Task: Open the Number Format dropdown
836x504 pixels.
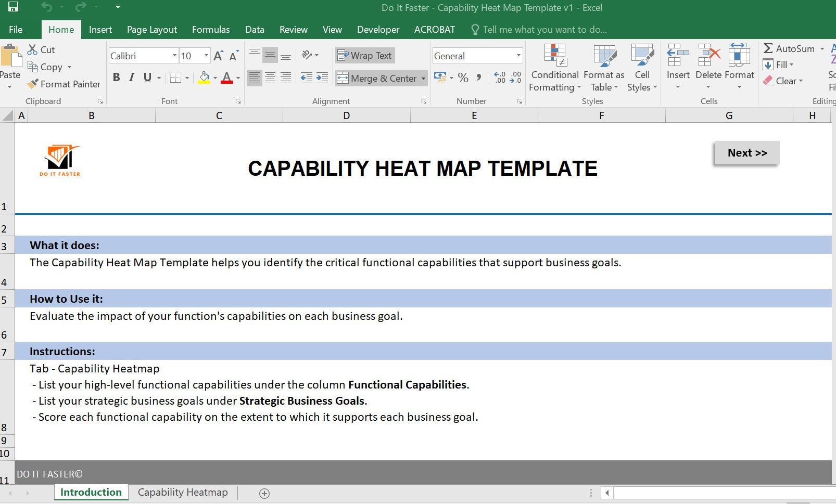Action: 518,55
